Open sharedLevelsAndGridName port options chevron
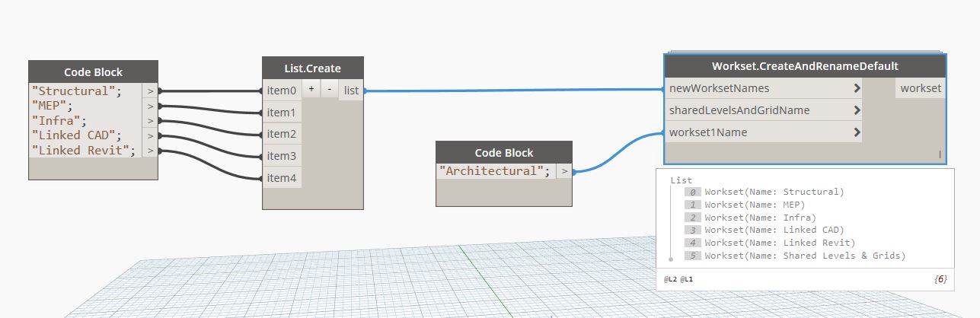Image resolution: width=980 pixels, height=318 pixels. (x=857, y=110)
